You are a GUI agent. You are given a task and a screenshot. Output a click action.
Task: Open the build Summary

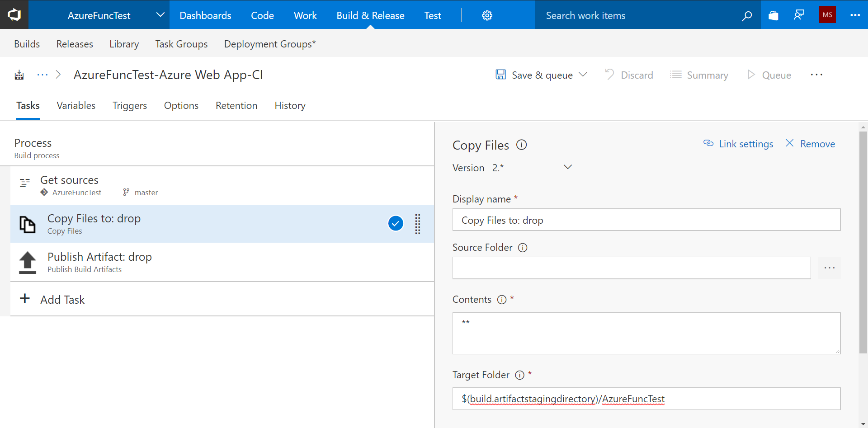(x=699, y=75)
